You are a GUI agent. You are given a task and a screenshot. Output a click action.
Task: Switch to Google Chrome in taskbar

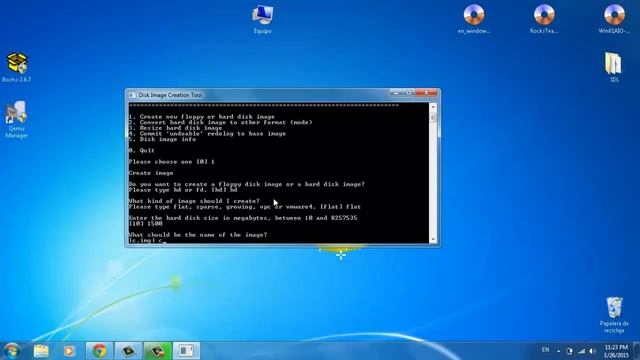pyautogui.click(x=99, y=351)
